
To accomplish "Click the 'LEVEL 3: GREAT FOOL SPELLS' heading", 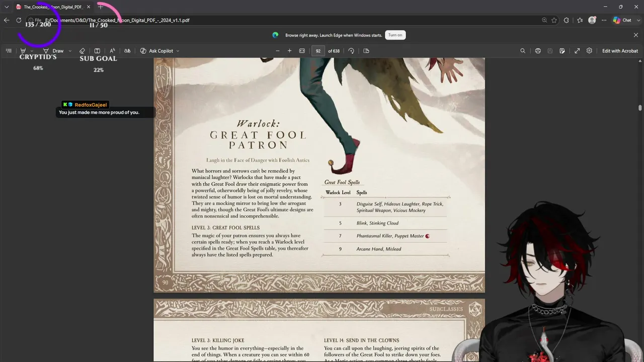I will (x=225, y=228).
